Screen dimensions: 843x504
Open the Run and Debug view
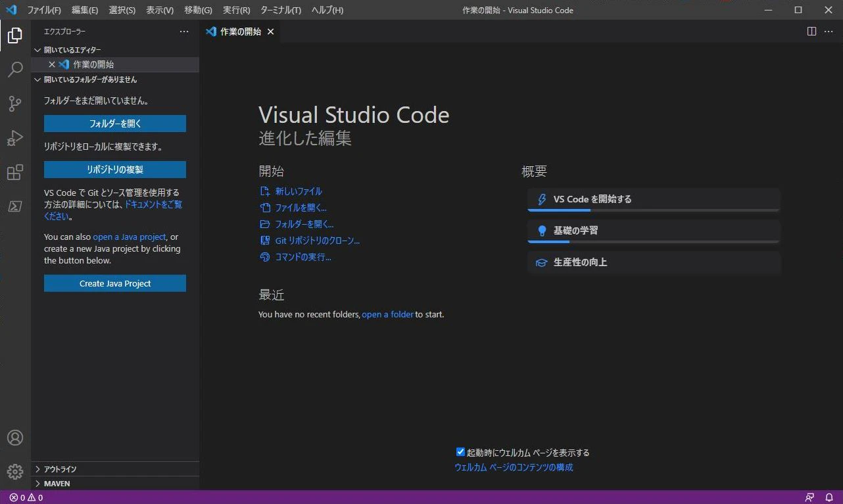pyautogui.click(x=15, y=138)
